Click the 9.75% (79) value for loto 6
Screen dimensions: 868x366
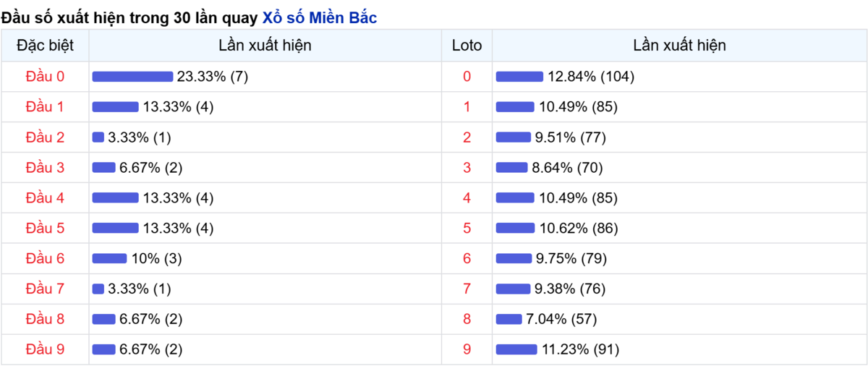click(x=571, y=259)
